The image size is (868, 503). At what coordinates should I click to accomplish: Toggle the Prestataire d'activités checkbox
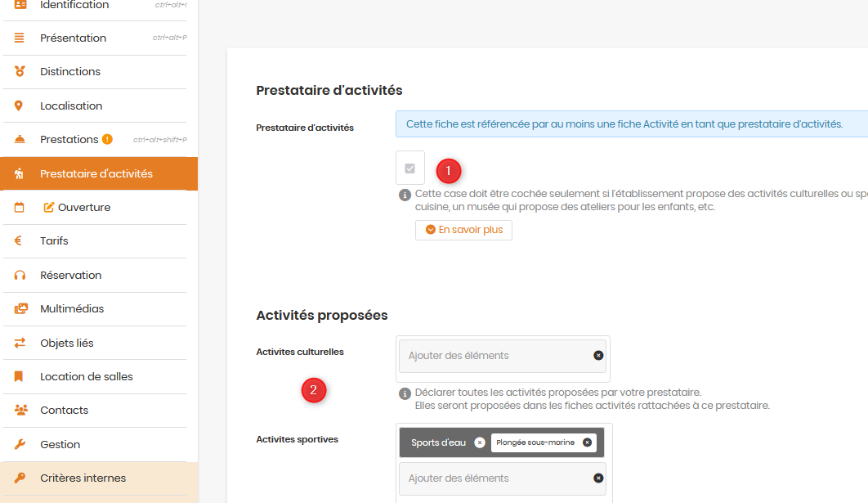click(410, 168)
